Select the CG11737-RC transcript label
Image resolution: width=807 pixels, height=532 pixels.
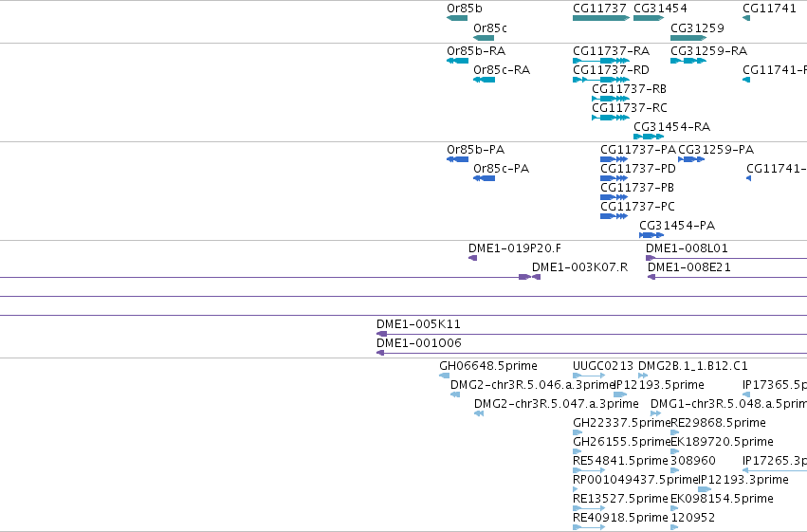coord(630,108)
